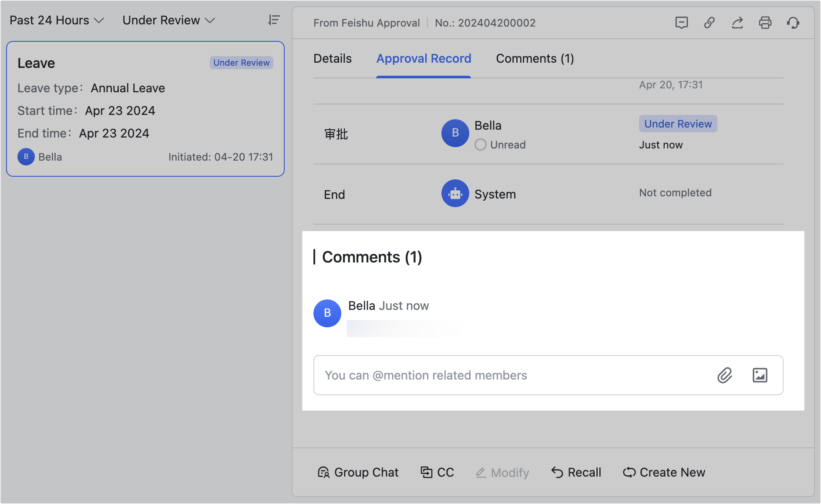Insert an image via picture icon
Image resolution: width=821 pixels, height=504 pixels.
tap(760, 375)
